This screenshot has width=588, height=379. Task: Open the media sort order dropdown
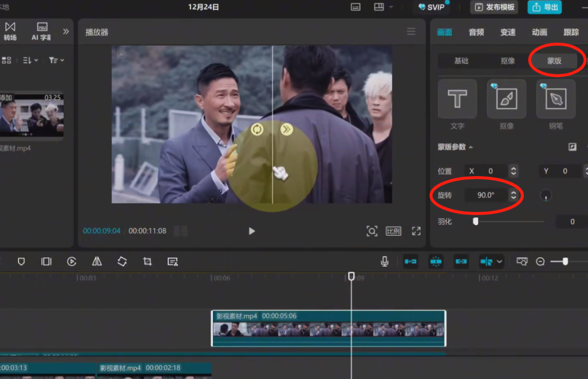coord(30,60)
